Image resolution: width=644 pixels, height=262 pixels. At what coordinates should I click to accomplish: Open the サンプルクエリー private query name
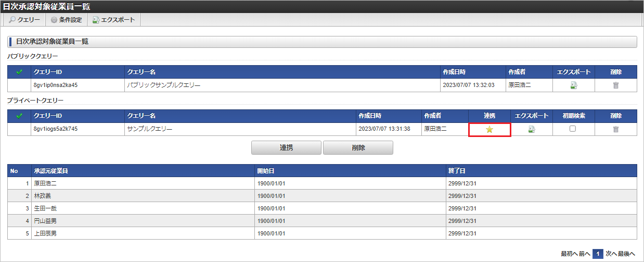149,129
